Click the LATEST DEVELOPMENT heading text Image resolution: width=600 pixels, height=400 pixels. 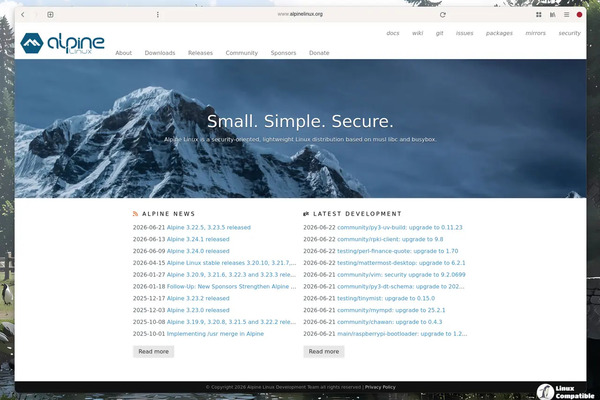point(357,214)
